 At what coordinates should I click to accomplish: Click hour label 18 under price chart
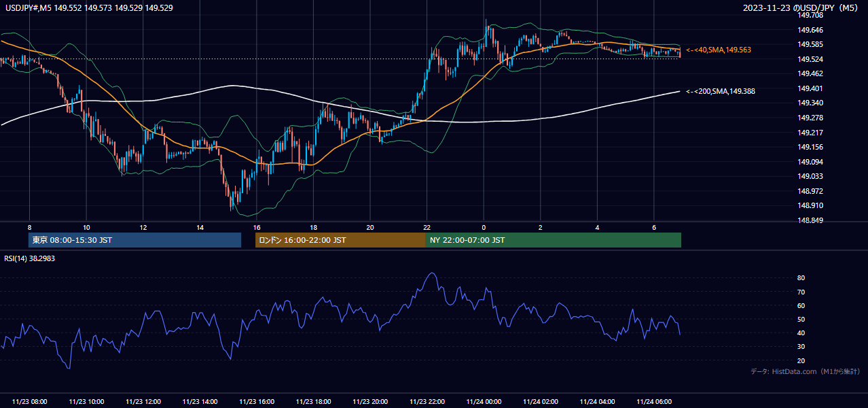tap(313, 227)
